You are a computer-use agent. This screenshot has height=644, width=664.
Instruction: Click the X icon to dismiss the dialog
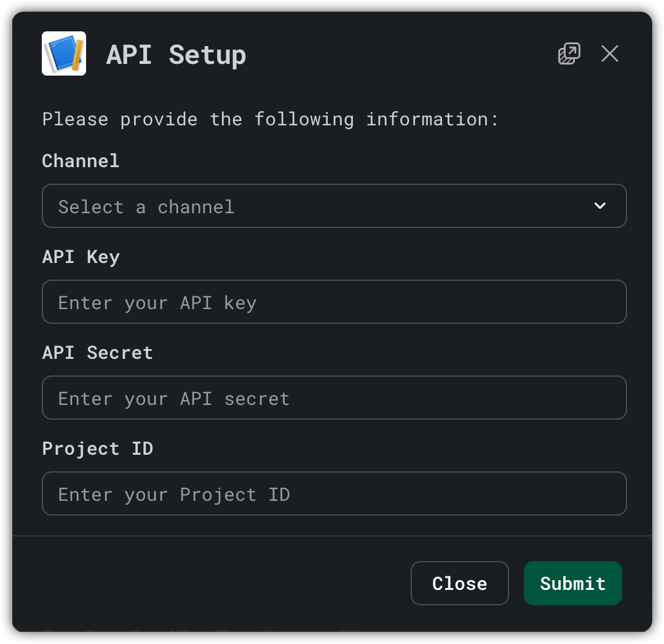609,53
